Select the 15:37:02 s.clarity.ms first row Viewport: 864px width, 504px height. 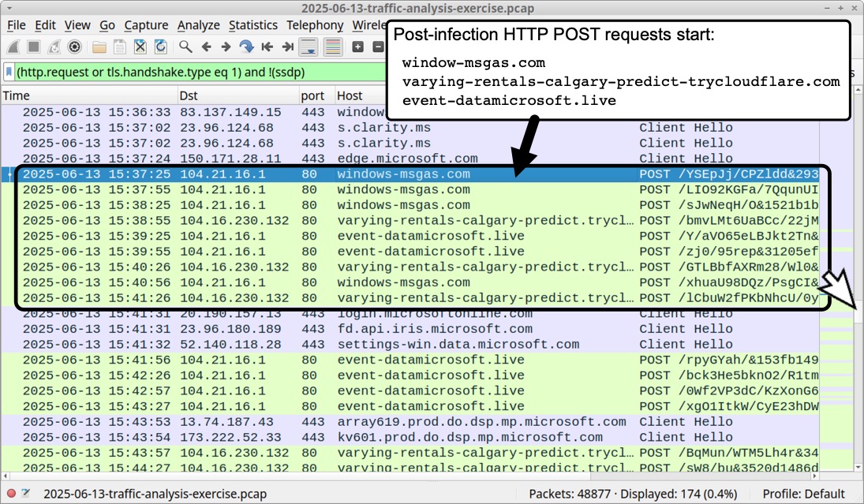410,127
